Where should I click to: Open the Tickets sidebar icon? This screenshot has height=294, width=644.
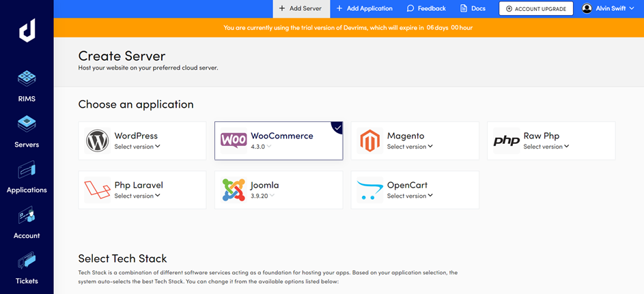pyautogui.click(x=27, y=261)
